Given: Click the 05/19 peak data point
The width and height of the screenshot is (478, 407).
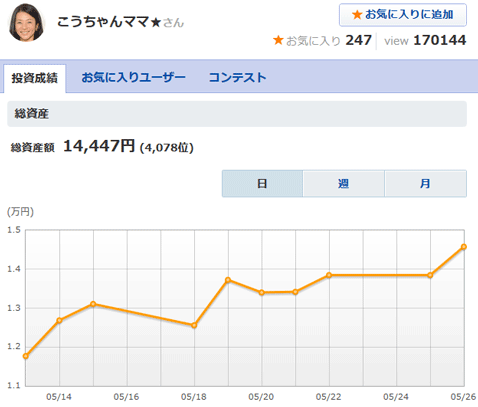Looking at the screenshot, I should click(228, 280).
